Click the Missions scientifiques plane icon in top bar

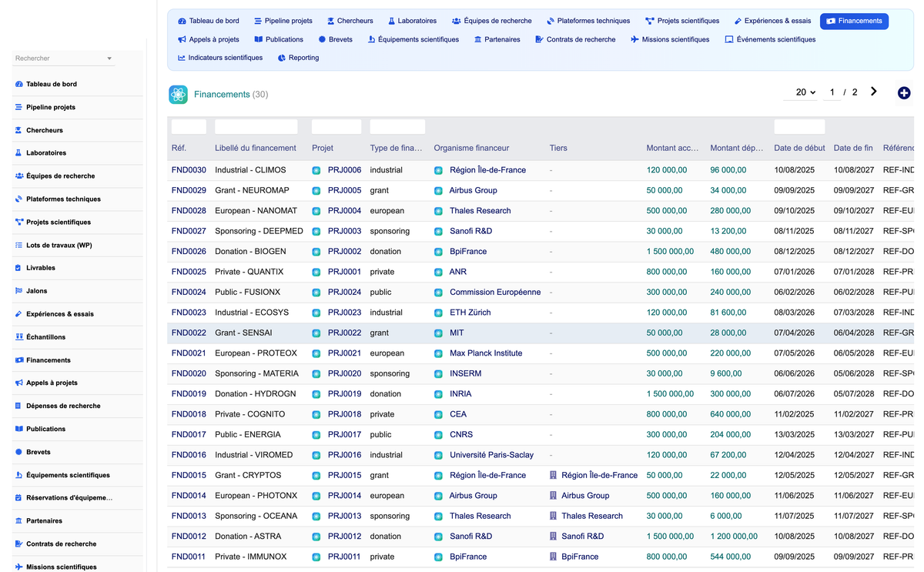[634, 39]
